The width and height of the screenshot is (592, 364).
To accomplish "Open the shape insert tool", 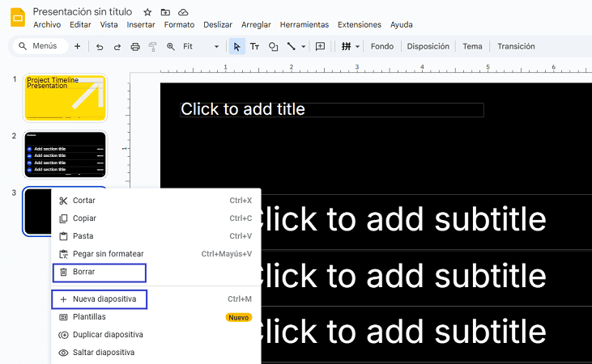I will 273,46.
